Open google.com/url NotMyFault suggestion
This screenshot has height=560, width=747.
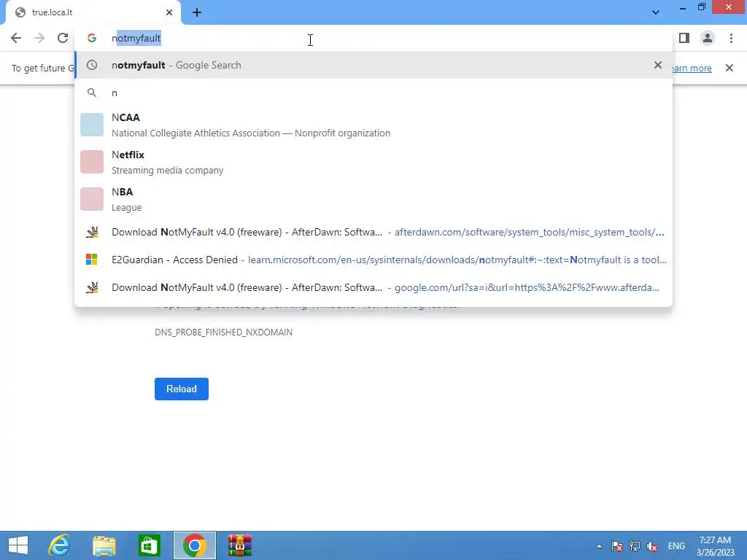click(x=373, y=287)
